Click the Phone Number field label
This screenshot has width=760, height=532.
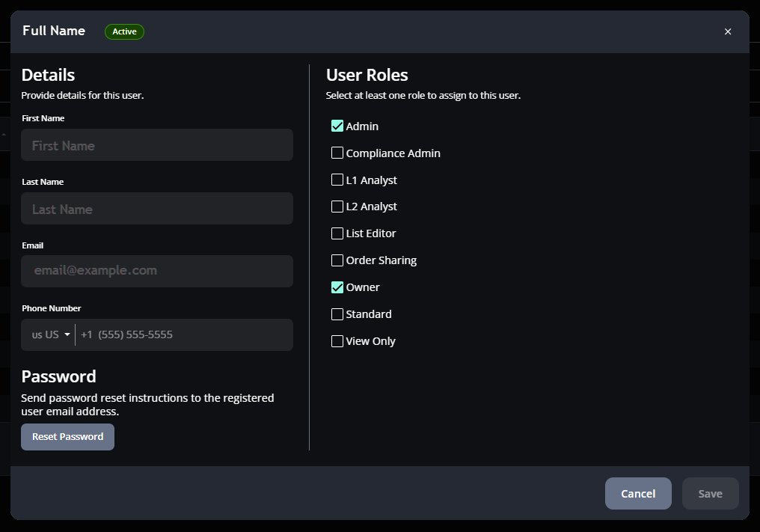click(52, 308)
